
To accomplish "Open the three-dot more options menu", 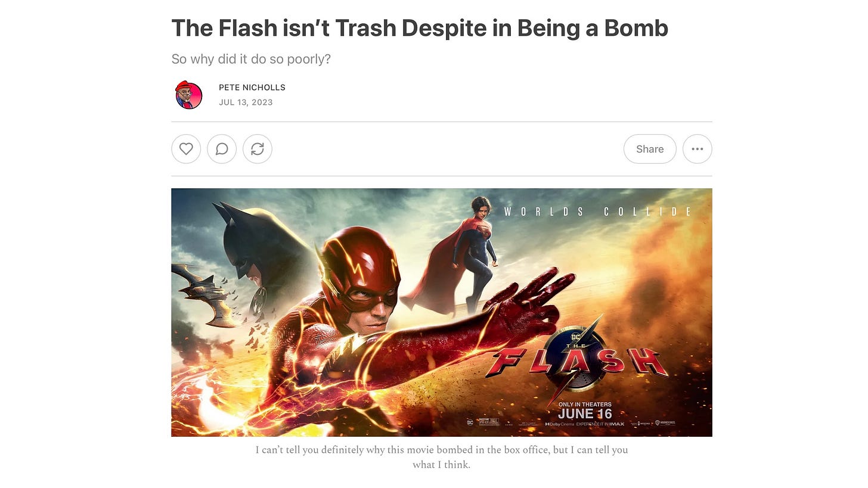I will [x=697, y=149].
